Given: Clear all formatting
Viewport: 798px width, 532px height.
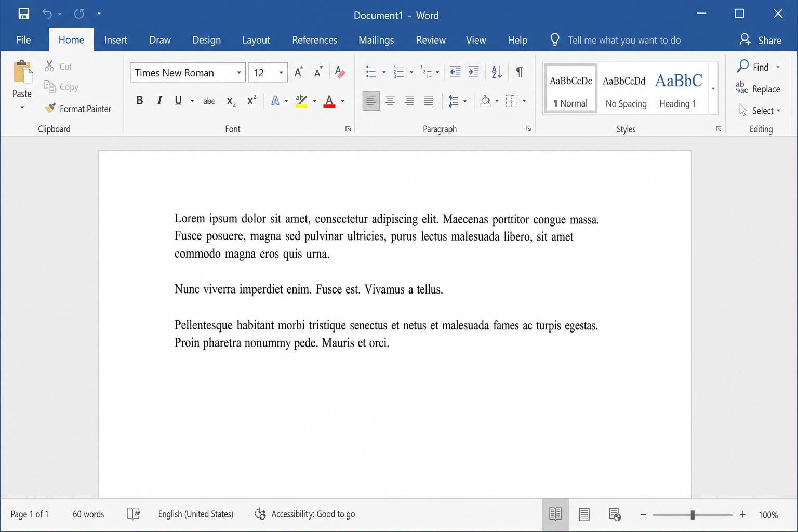Looking at the screenshot, I should pyautogui.click(x=340, y=72).
